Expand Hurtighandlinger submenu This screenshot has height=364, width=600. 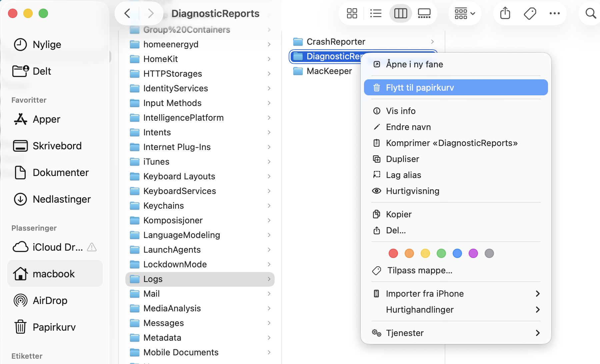click(x=456, y=310)
